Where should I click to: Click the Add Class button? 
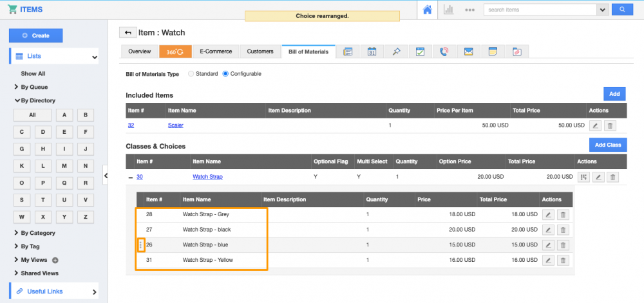click(607, 145)
